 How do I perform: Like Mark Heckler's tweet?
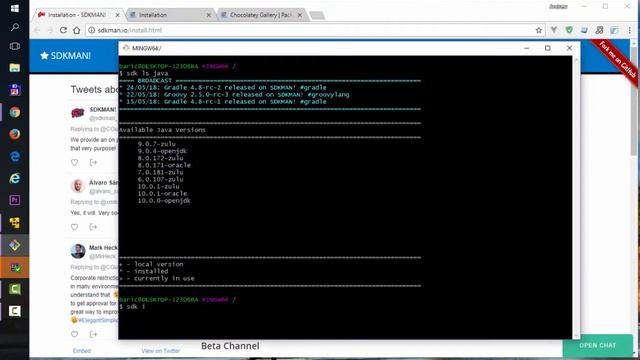[74, 334]
